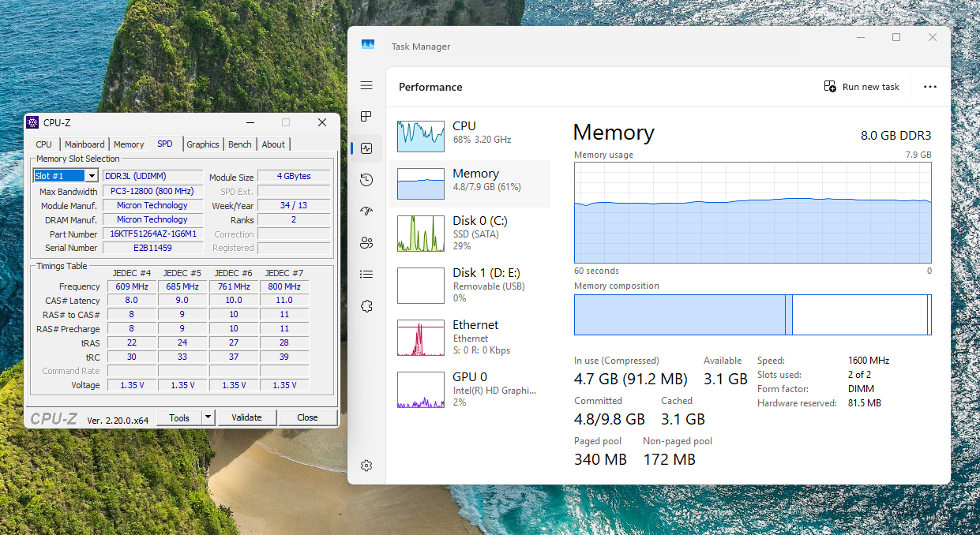This screenshot has width=980, height=535.
Task: Click JEDEC #6 tRC value 37
Action: 234,357
